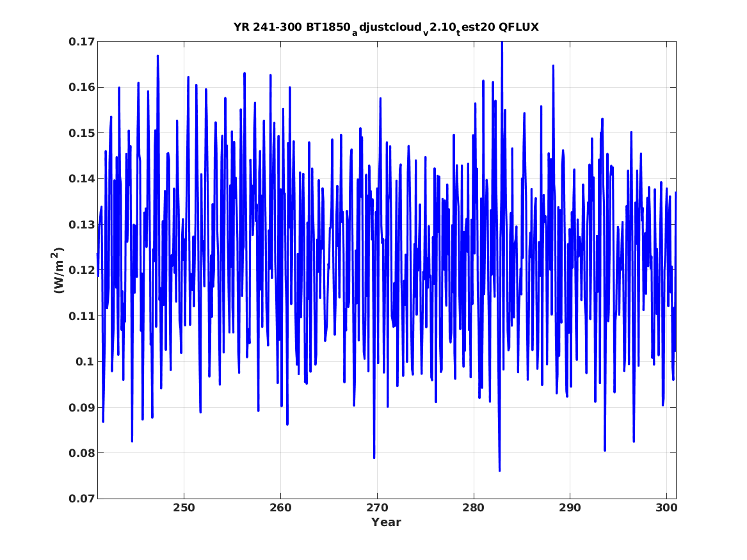747x560 pixels.
Task: Click the y-axis tick label 0.11
Action: [81, 316]
